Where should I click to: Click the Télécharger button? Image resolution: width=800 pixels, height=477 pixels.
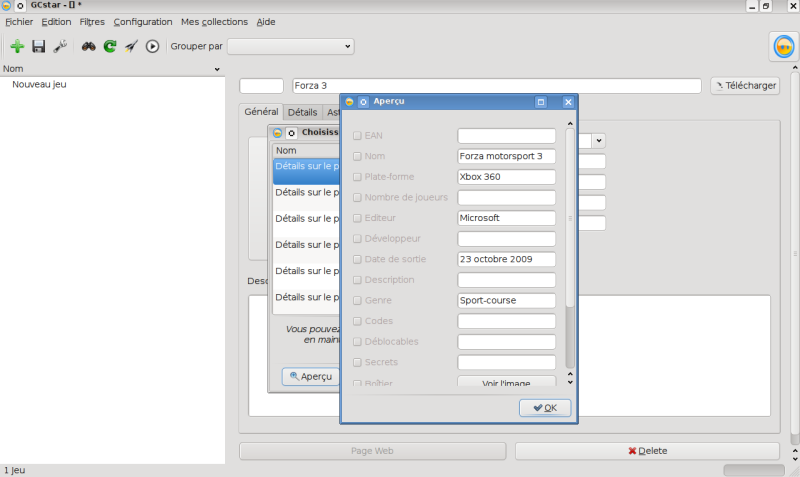[x=745, y=86]
